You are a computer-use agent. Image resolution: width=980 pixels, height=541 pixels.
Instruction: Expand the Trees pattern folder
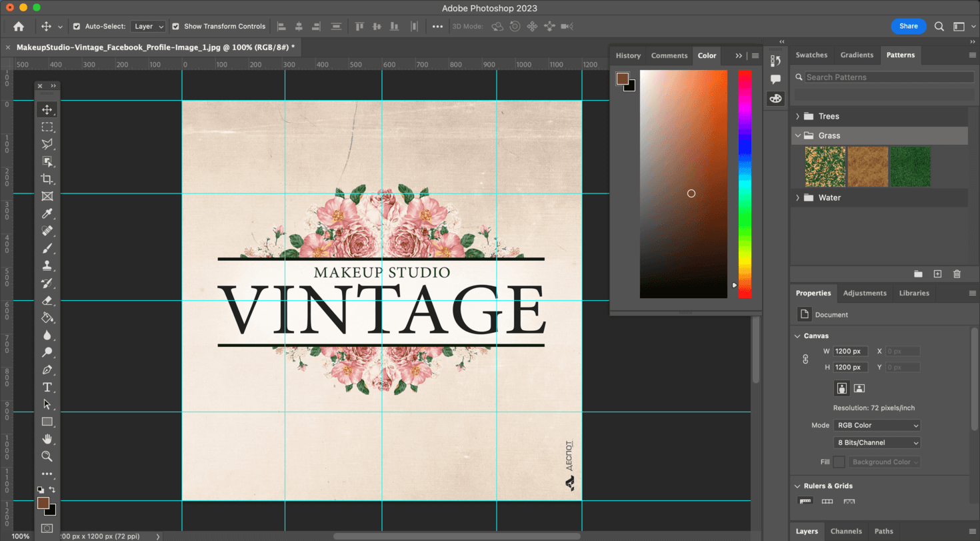point(797,116)
